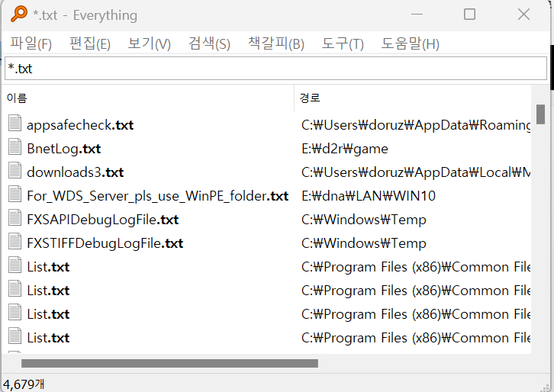Viewport: 554px width, 392px height.
Task: Click the E:\dna\LAN\WIN10 path cell
Action: tap(369, 196)
